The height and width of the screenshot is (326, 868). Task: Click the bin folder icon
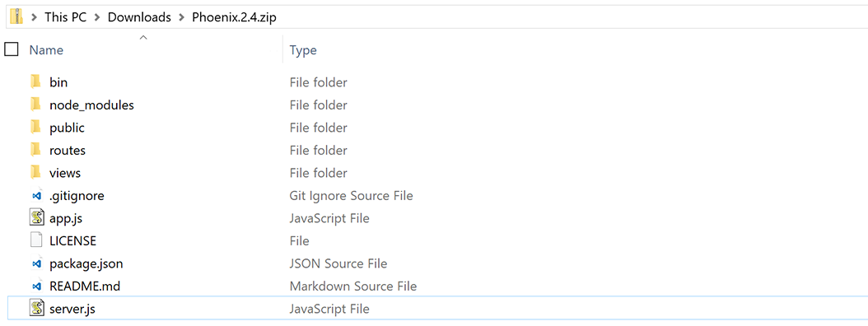click(36, 82)
